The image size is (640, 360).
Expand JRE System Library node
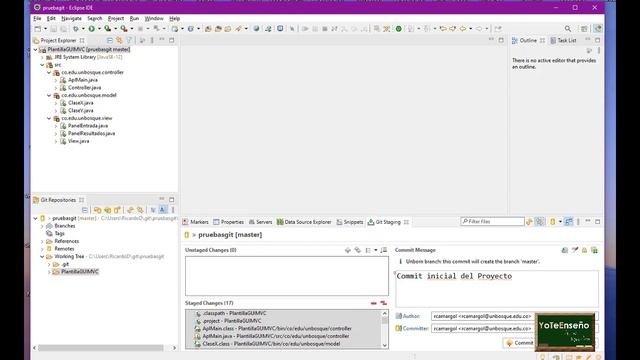tap(42, 57)
